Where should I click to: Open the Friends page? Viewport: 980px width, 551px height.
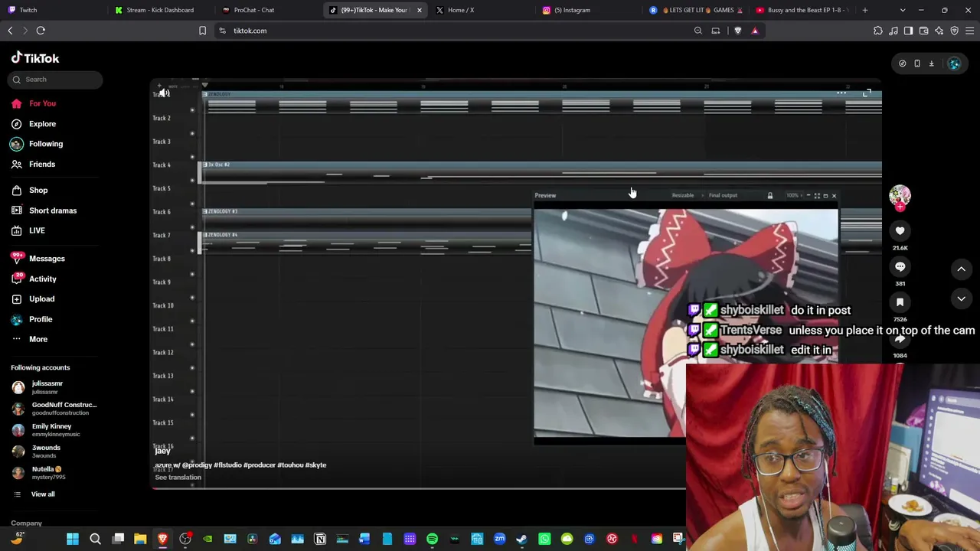33,165
